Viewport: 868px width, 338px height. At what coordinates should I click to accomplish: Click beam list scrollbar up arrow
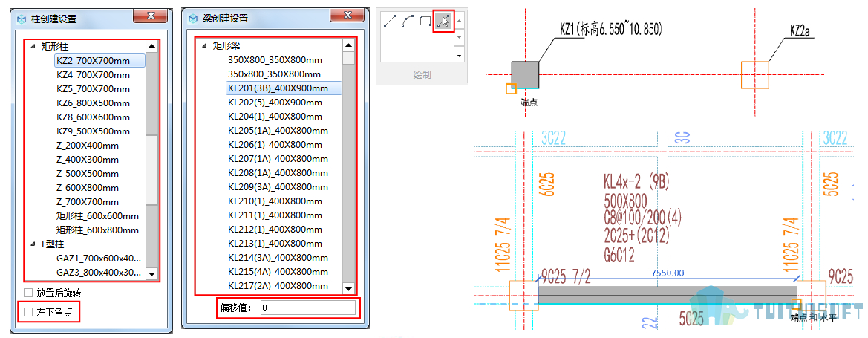[x=348, y=45]
